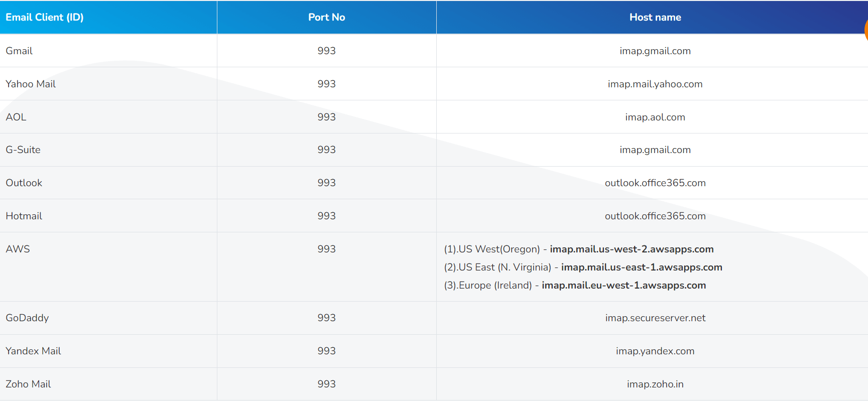
Task: Click the 993 port in Gmail row
Action: (x=326, y=51)
